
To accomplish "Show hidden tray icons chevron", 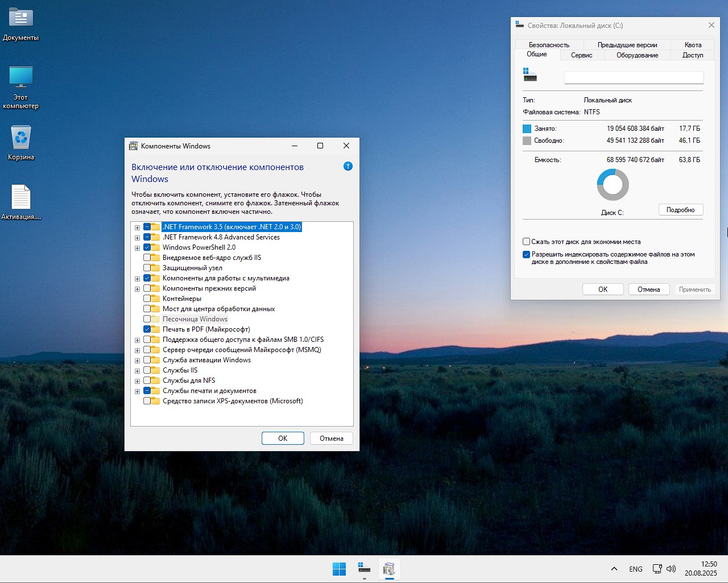I will [614, 569].
